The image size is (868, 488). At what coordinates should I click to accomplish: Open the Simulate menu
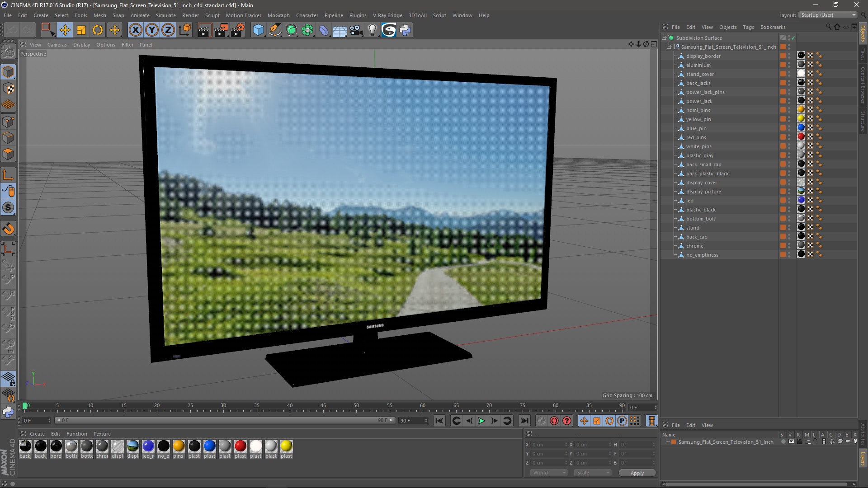pyautogui.click(x=166, y=15)
